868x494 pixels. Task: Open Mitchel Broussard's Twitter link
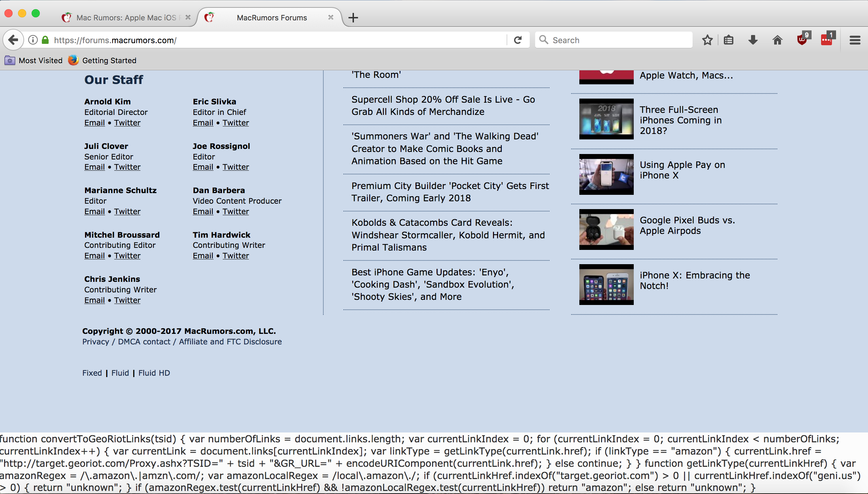pyautogui.click(x=127, y=256)
